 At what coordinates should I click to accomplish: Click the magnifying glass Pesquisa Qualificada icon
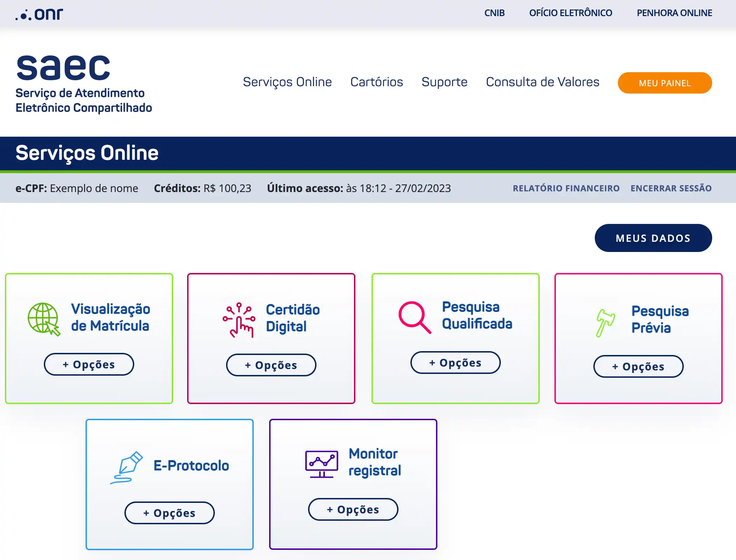[x=415, y=317]
